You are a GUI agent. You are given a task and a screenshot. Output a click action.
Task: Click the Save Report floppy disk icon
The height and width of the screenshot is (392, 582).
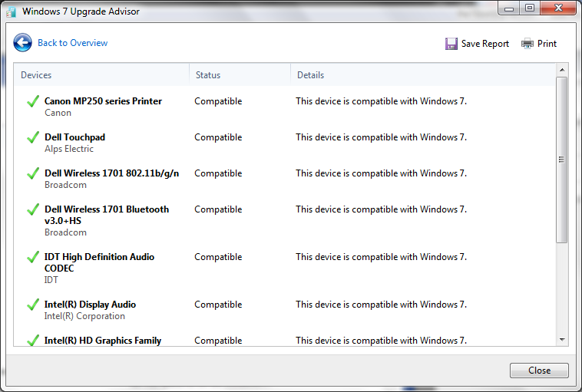click(451, 44)
